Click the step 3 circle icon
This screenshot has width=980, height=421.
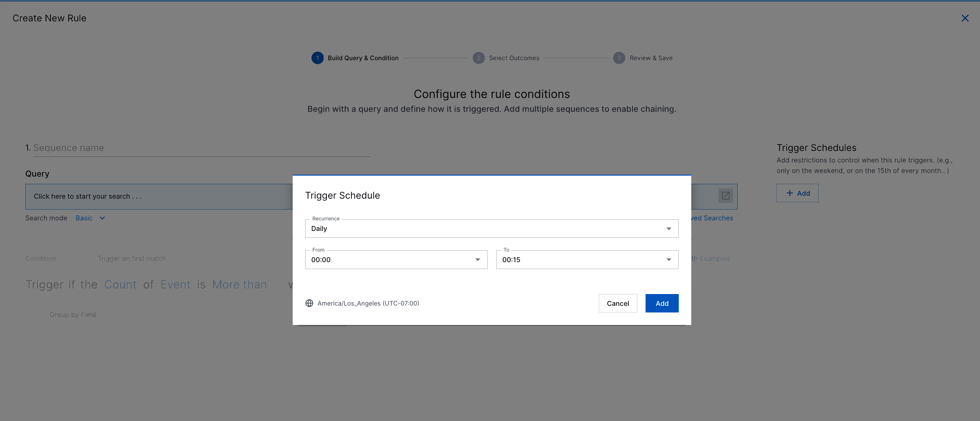click(x=619, y=58)
